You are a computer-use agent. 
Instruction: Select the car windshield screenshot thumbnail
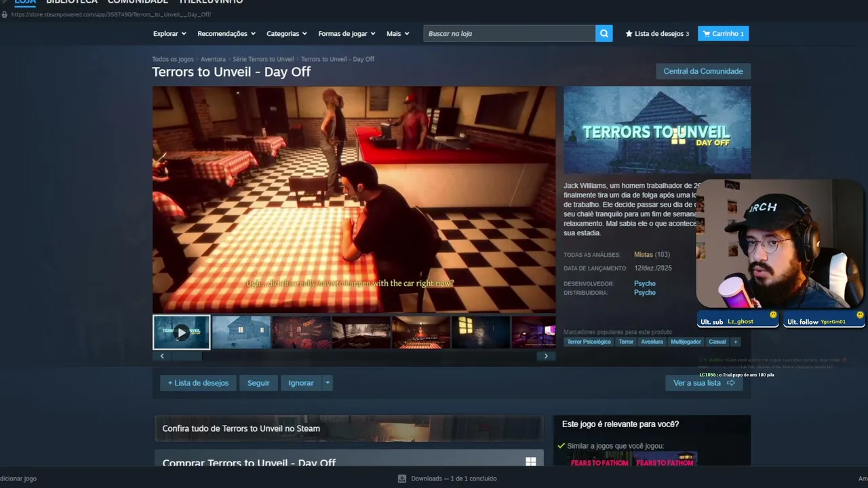click(x=361, y=332)
